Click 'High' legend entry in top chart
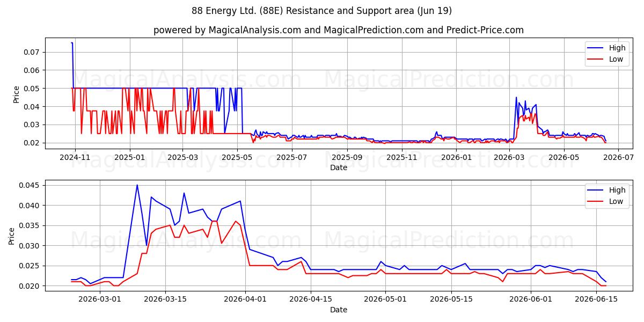This screenshot has width=644, height=322. click(x=617, y=48)
